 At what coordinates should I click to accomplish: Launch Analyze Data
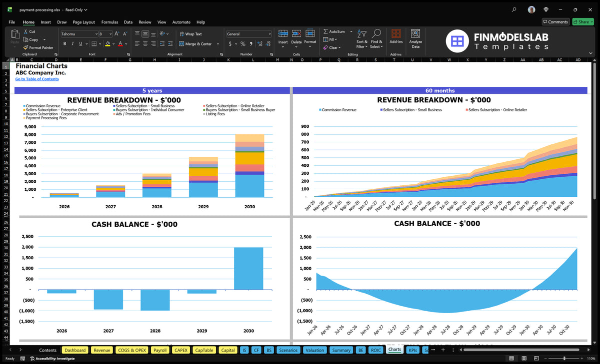415,38
